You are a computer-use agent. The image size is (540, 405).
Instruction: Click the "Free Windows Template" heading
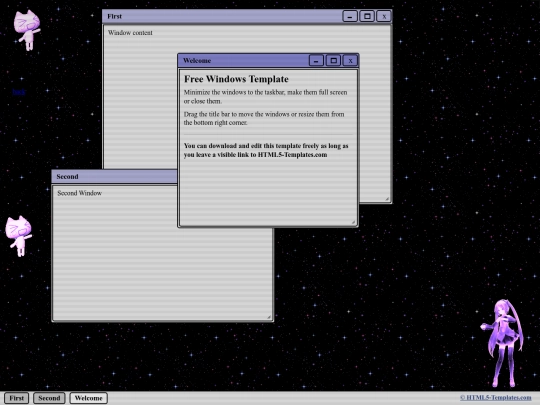(236, 79)
